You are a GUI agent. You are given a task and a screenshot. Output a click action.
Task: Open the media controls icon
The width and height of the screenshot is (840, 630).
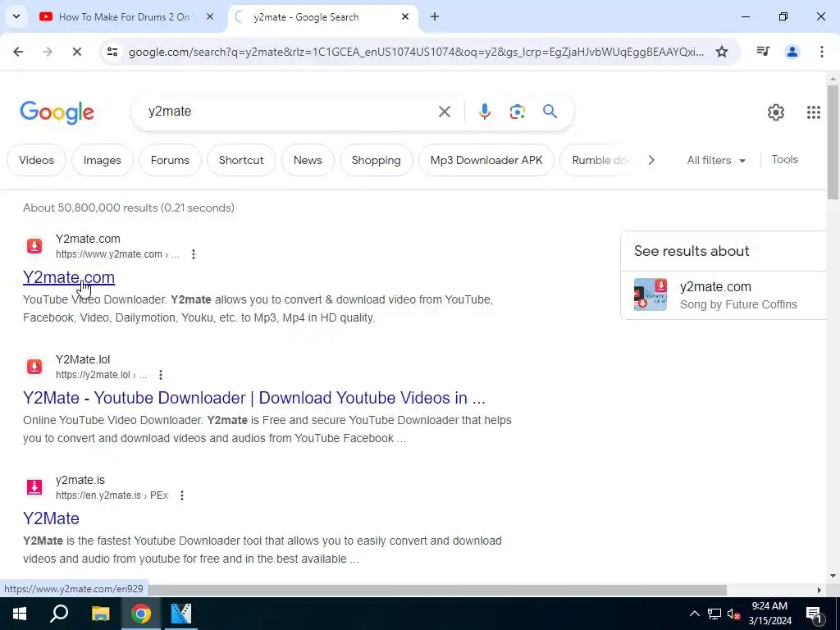point(763,52)
